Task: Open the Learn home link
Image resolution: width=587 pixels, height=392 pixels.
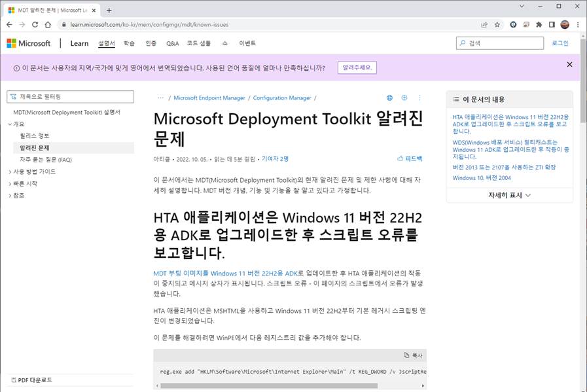Action: pos(79,43)
